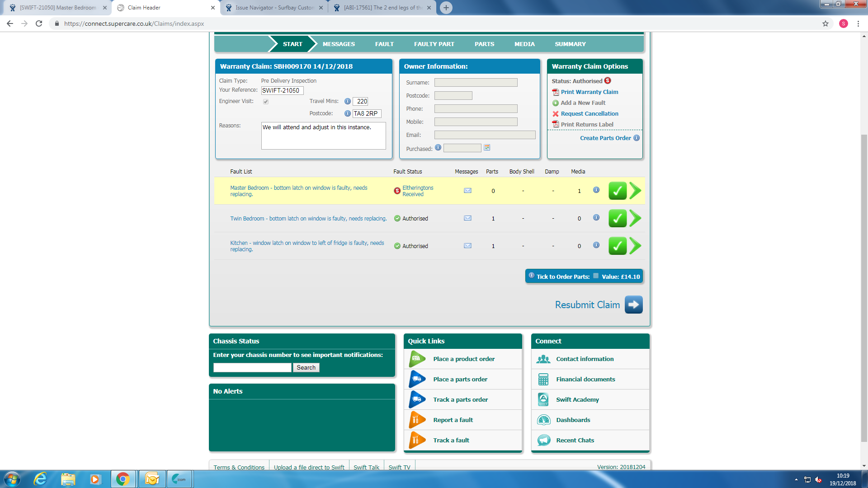Click Swift Academy icon in Connect panel
Image resolution: width=868 pixels, height=488 pixels.
[x=543, y=399]
